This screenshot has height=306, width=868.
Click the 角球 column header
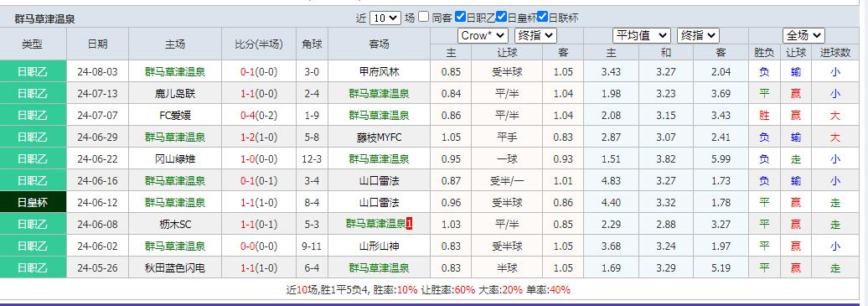[312, 44]
